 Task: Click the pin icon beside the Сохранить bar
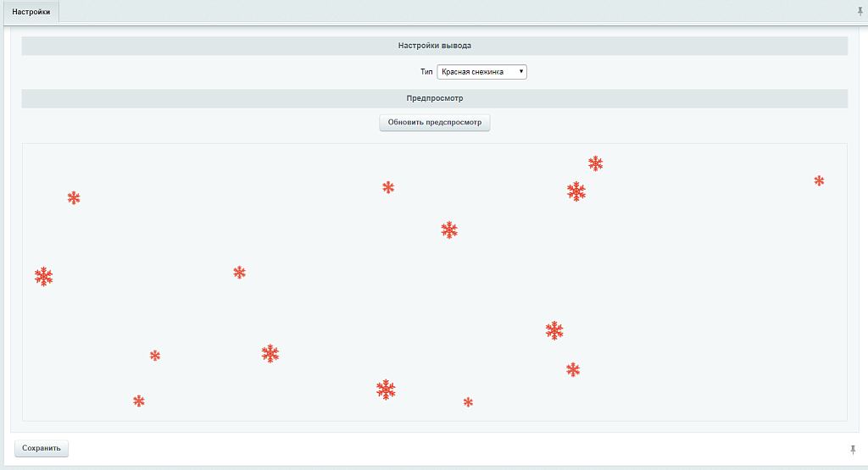853,449
